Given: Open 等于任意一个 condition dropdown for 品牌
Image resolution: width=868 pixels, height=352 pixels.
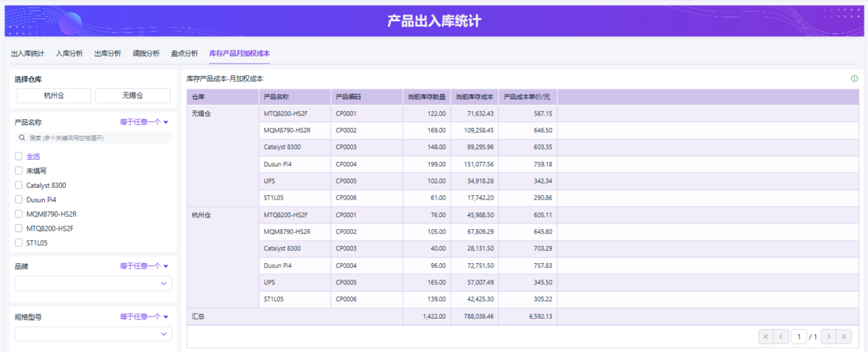Looking at the screenshot, I should [144, 266].
